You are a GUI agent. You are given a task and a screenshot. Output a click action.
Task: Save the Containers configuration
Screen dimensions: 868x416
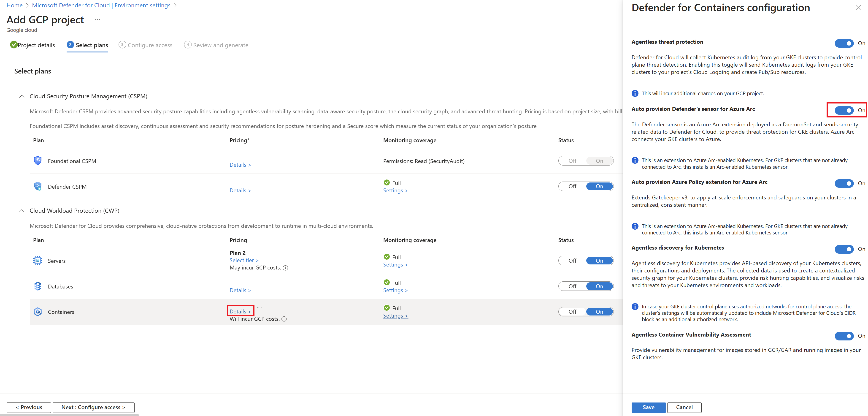pyautogui.click(x=648, y=407)
